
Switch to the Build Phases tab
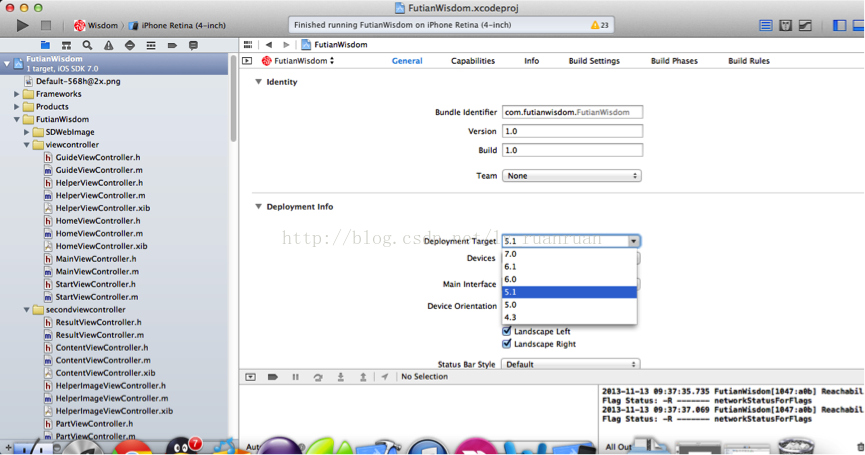pyautogui.click(x=674, y=61)
